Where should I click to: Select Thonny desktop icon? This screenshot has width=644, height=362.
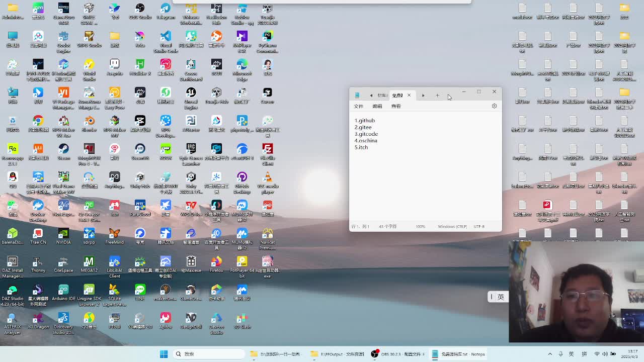38,265
